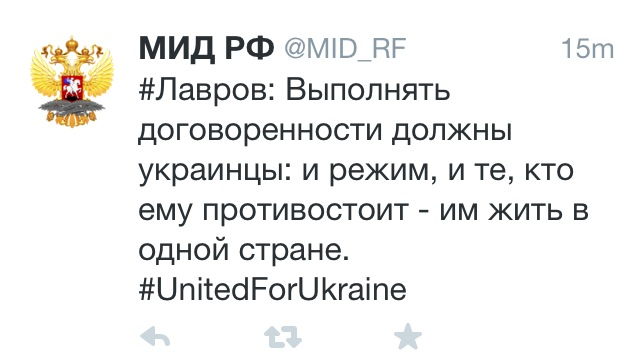Click the phrase одной стране
Image resolution: width=640 pixels, height=360 pixels.
point(244,251)
